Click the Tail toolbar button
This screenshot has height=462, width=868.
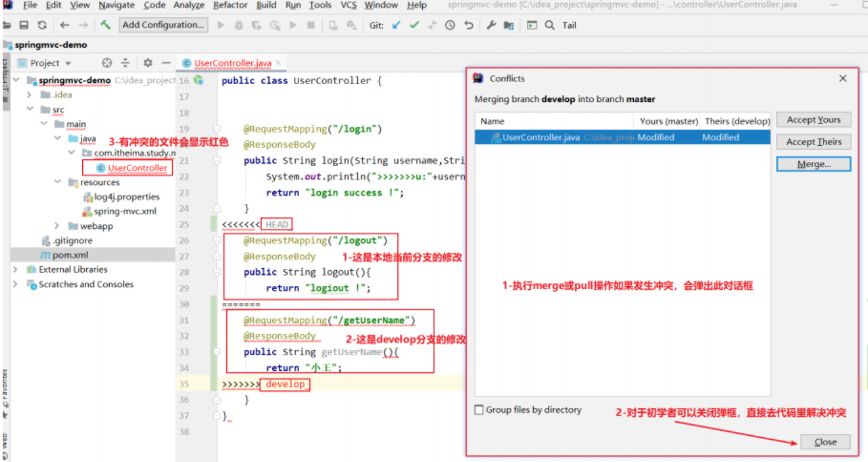[570, 25]
